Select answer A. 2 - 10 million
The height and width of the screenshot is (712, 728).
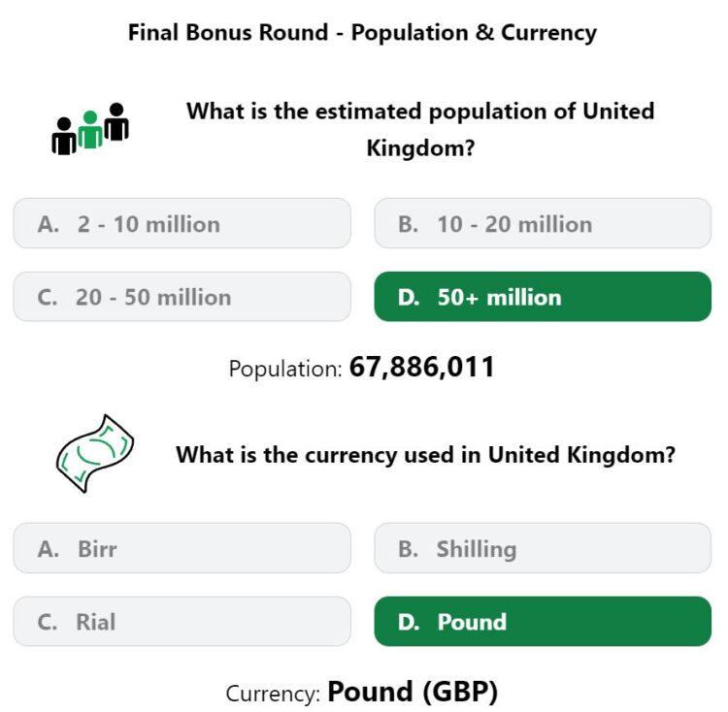click(182, 223)
